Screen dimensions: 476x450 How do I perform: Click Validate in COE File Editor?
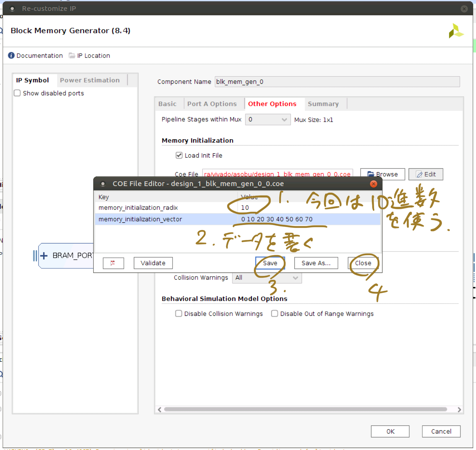[x=153, y=263]
